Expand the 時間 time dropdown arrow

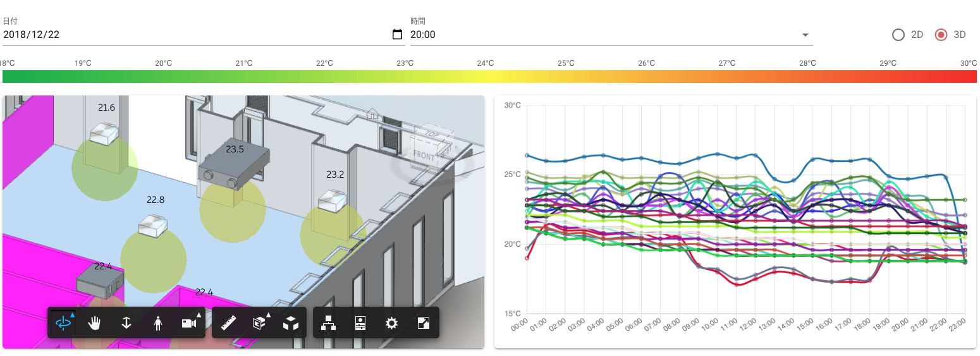click(805, 35)
